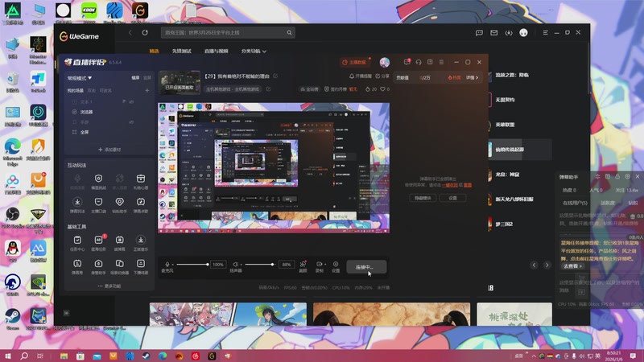Screen dimensions: 644x362
Task: Click the headset support icon in 直播伴侣 title bar
Action: [x=419, y=62]
